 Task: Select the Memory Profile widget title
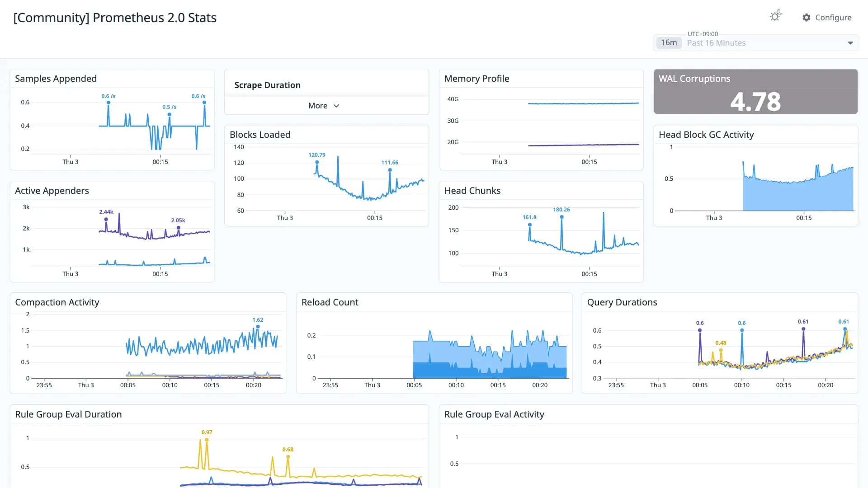point(477,79)
